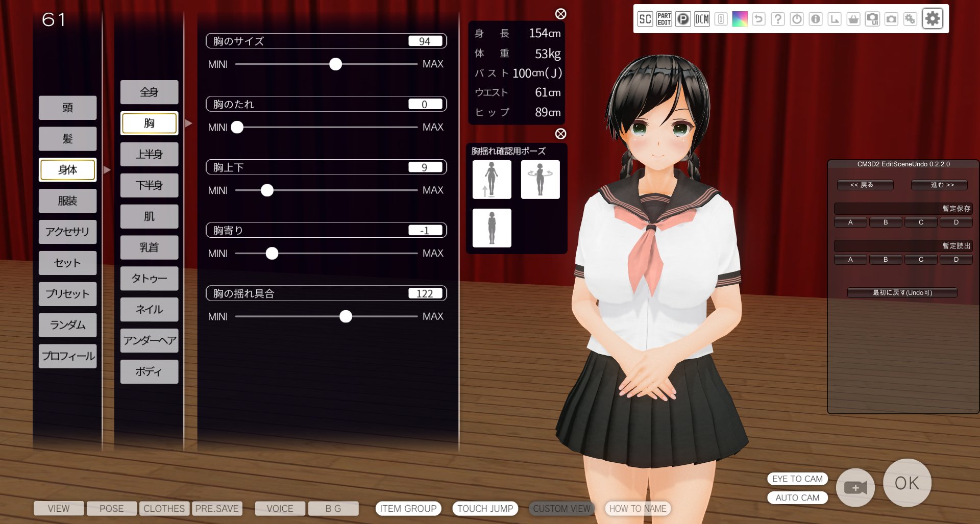This screenshot has height=524, width=980.
Task: Select the 胸 subcategory
Action: (x=149, y=123)
